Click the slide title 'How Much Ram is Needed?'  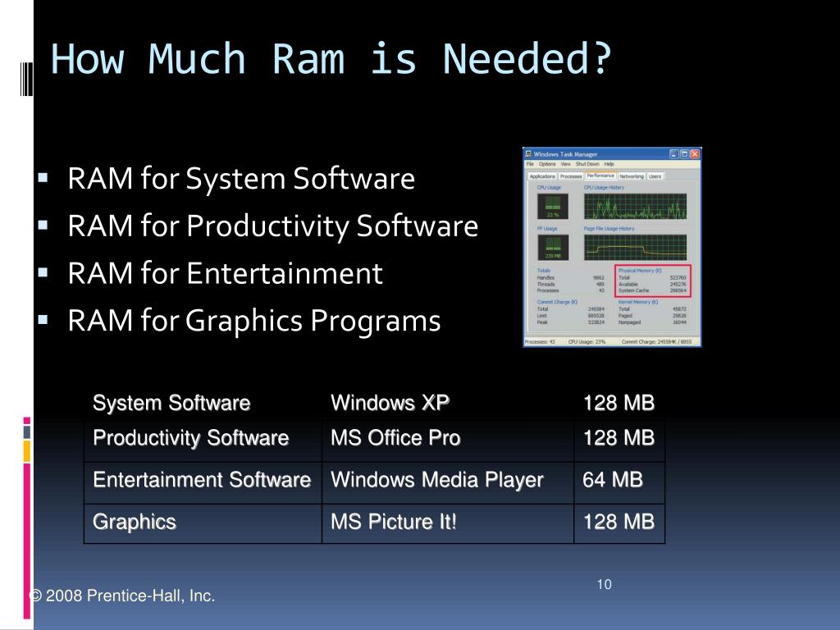[x=331, y=59]
